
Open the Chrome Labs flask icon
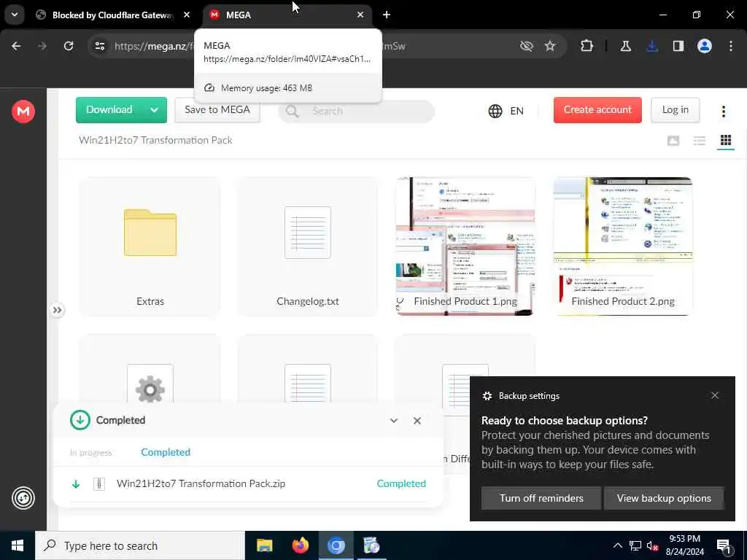point(625,46)
